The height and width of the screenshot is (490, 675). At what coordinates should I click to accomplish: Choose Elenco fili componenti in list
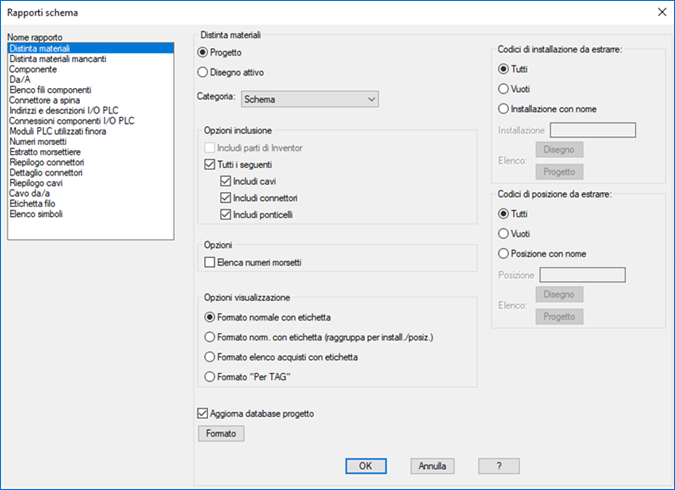click(x=49, y=90)
